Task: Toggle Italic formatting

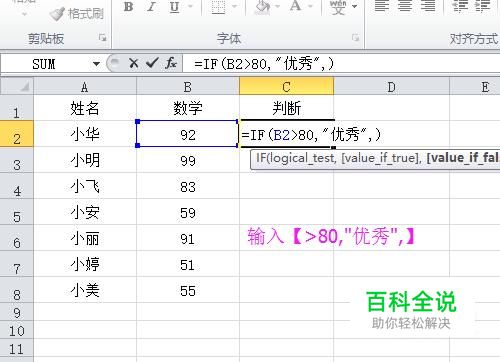Action: pos(152,7)
